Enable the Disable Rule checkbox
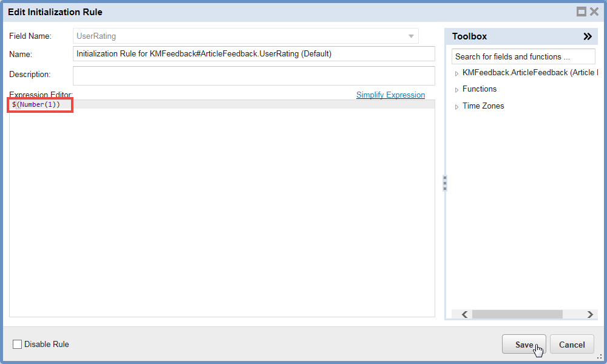Image resolution: width=607 pixels, height=364 pixels. 17,345
